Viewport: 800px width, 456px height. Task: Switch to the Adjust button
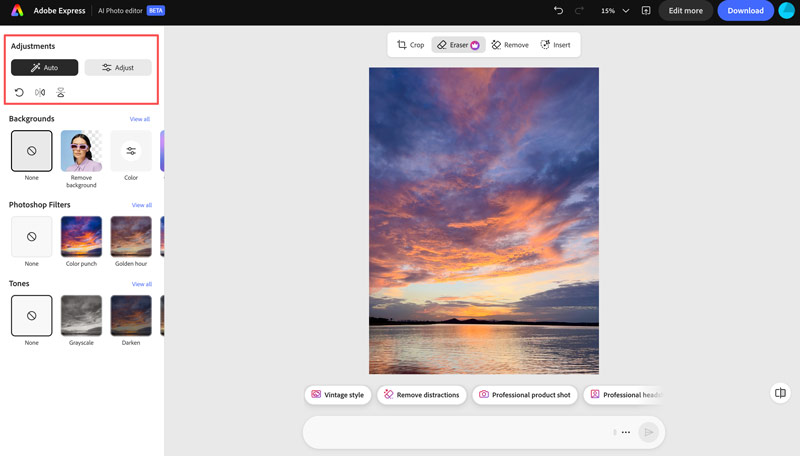(x=118, y=67)
